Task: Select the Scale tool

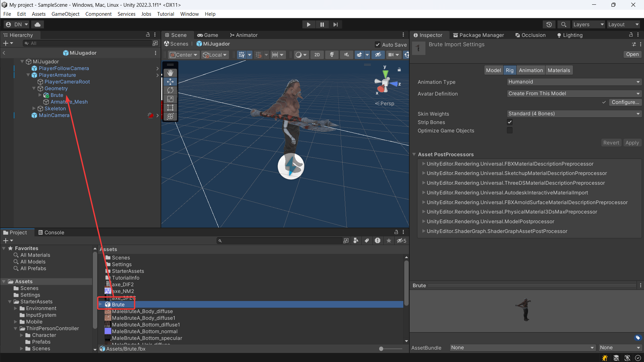Action: (170, 99)
